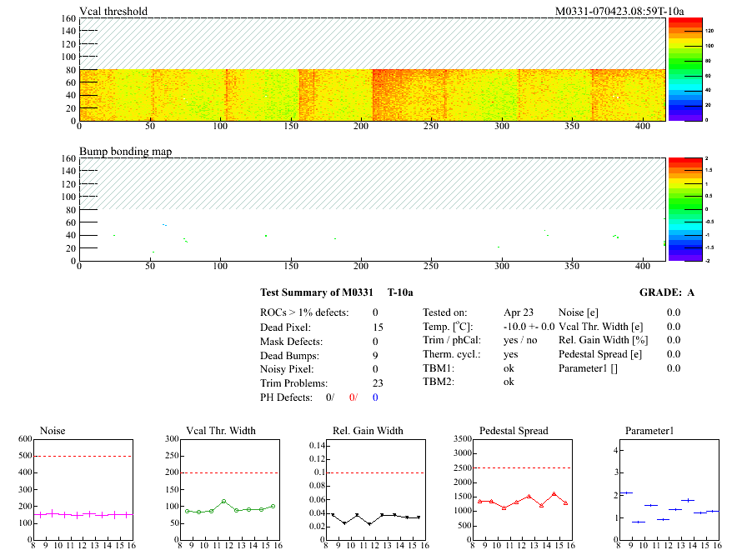Click the hatched area of Bump bonding map
The image size is (747, 560).
click(x=372, y=183)
